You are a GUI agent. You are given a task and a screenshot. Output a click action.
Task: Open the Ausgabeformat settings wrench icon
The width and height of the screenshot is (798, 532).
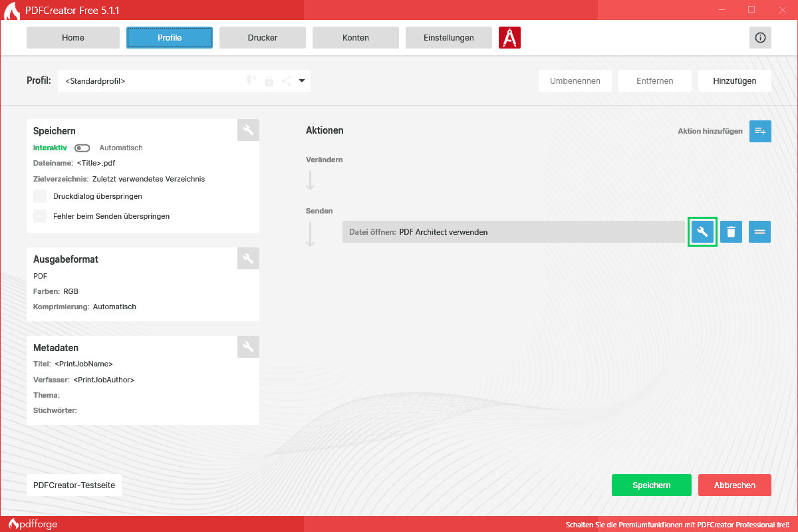248,259
